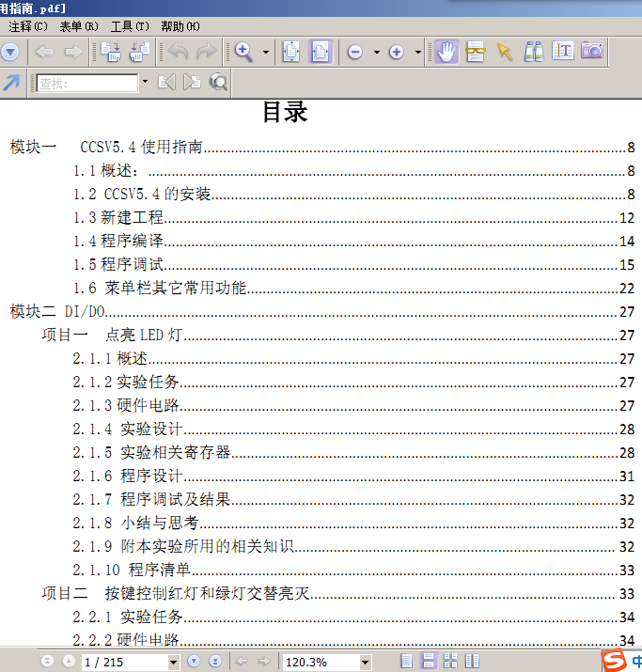Open the 工具(T) menu

pos(130,26)
